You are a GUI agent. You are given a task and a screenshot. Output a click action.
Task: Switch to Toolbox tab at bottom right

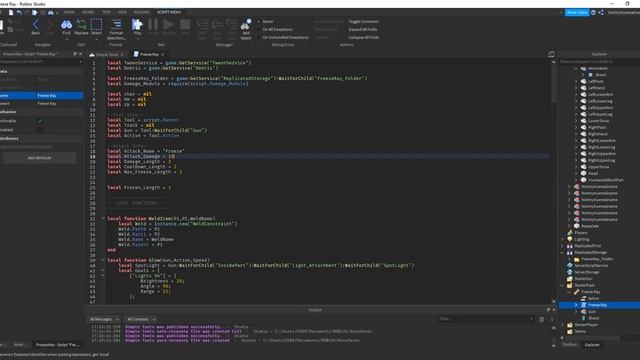[x=569, y=345]
